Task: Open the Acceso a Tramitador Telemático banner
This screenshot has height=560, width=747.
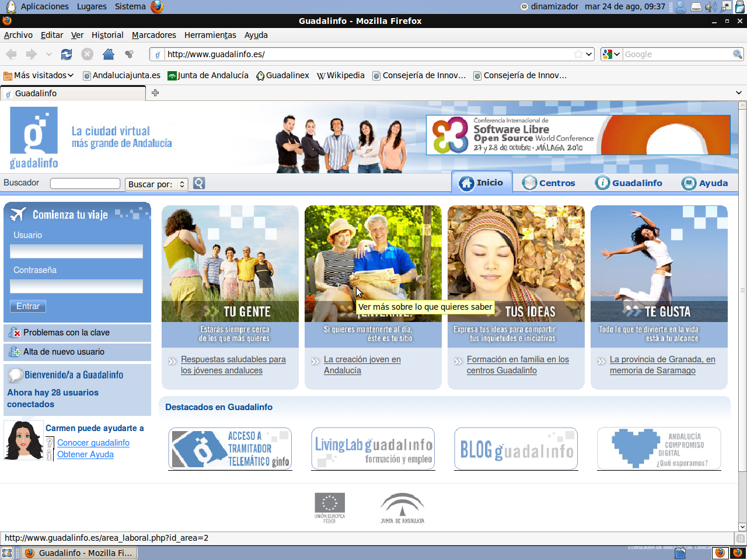Action: coord(230,449)
